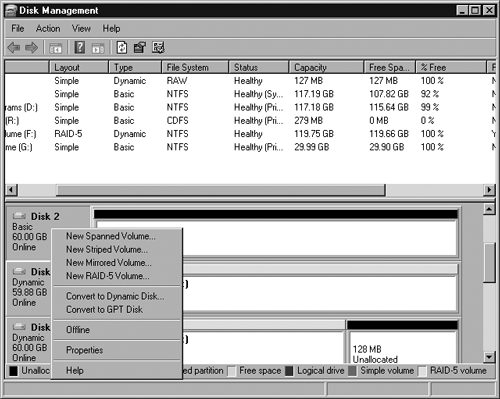Click the disk pane scroll up arrow

pos(489,209)
